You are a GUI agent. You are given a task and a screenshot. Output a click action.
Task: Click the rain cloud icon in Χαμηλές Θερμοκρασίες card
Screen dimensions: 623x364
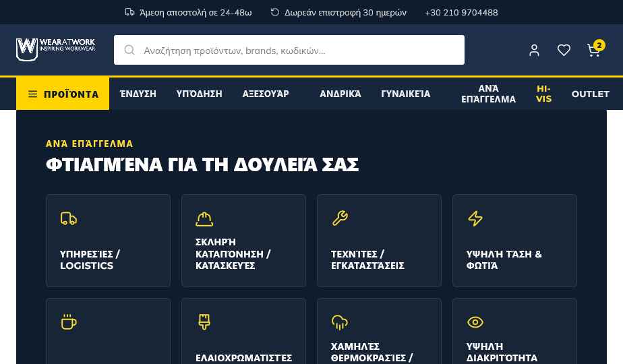(x=340, y=322)
